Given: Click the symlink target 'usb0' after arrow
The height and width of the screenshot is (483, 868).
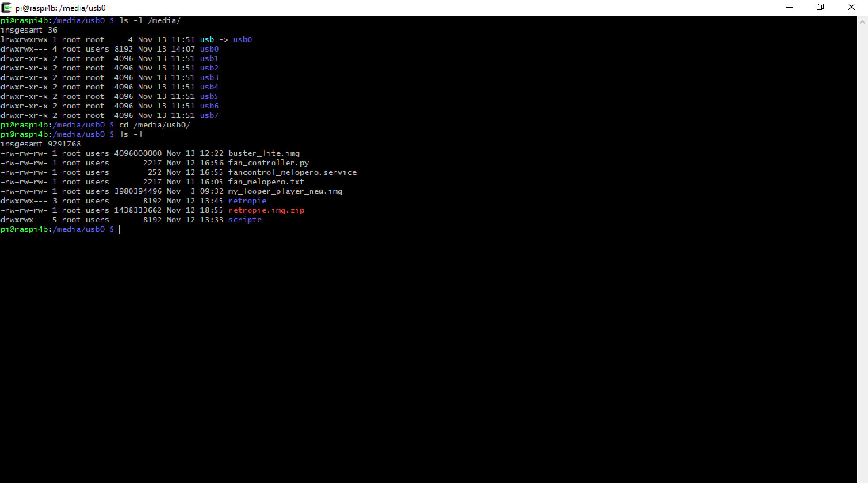Looking at the screenshot, I should pos(242,40).
